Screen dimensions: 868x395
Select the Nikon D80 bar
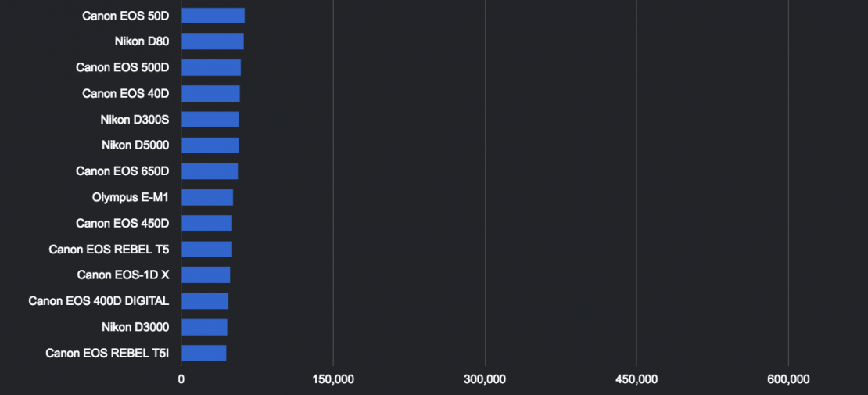pyautogui.click(x=212, y=41)
